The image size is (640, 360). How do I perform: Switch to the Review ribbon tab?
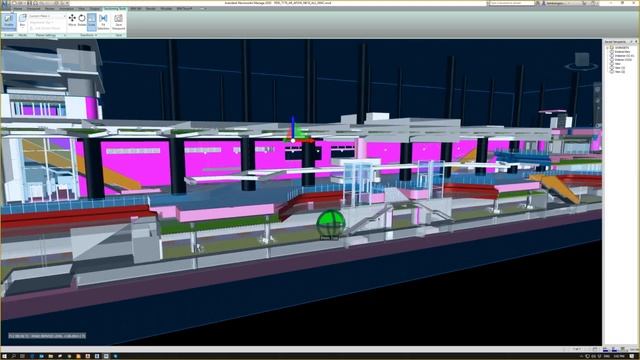[50, 9]
